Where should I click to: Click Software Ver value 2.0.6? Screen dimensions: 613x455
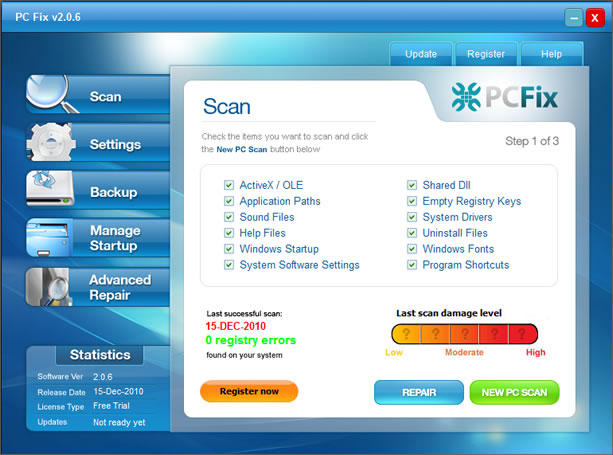(102, 377)
